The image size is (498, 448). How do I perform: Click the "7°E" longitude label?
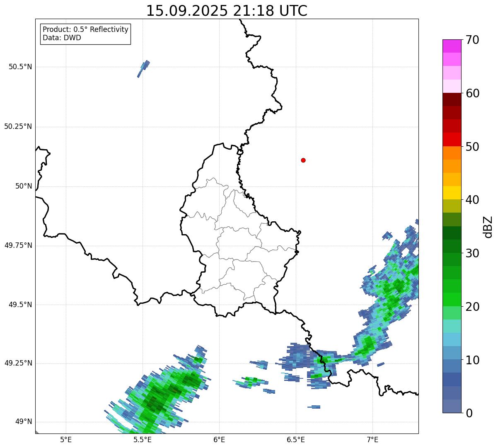(372, 439)
